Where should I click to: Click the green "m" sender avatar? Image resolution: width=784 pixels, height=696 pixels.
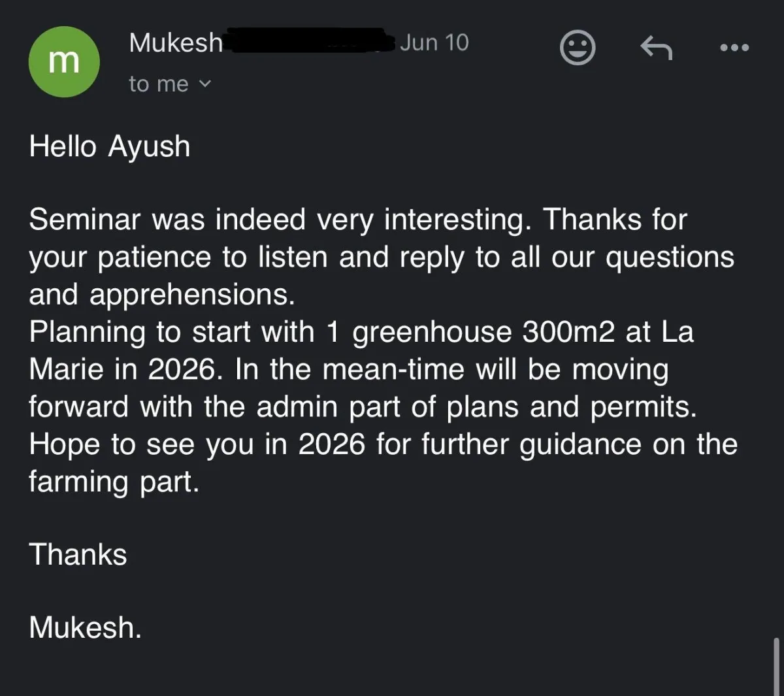coord(64,62)
